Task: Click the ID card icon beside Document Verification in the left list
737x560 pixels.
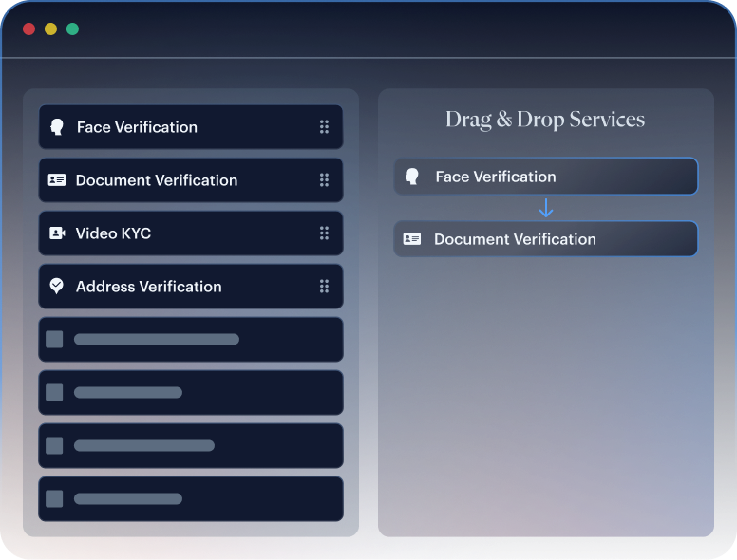Action: 57,180
